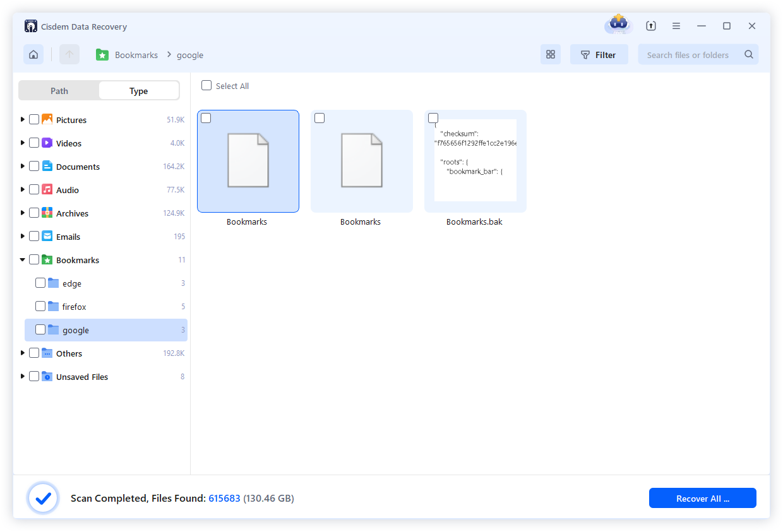
Task: Select the Type tab
Action: [x=138, y=90]
